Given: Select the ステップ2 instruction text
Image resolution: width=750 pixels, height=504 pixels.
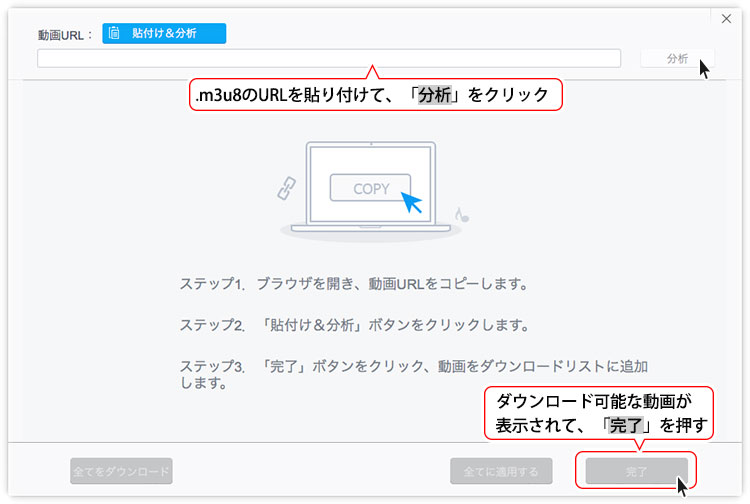Looking at the screenshot, I should pos(354,326).
